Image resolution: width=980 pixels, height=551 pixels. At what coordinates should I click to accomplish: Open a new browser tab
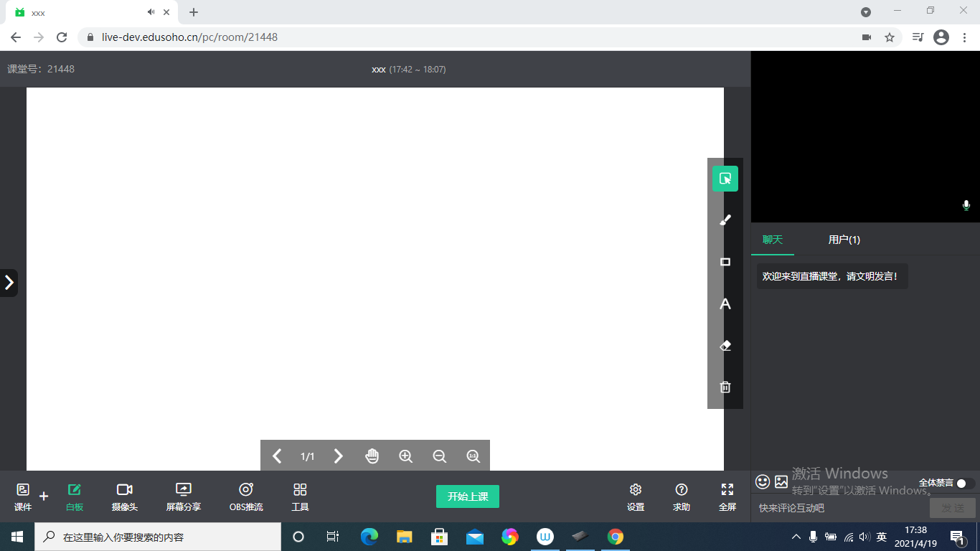(x=194, y=12)
